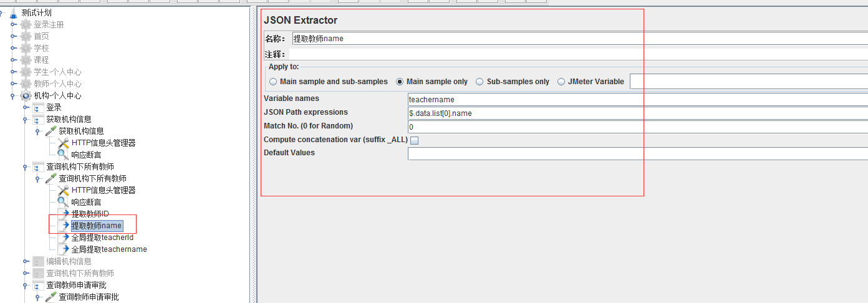Expand the 学生-个人中心 node handle
Viewport: 868px width, 303px height.
[14, 72]
